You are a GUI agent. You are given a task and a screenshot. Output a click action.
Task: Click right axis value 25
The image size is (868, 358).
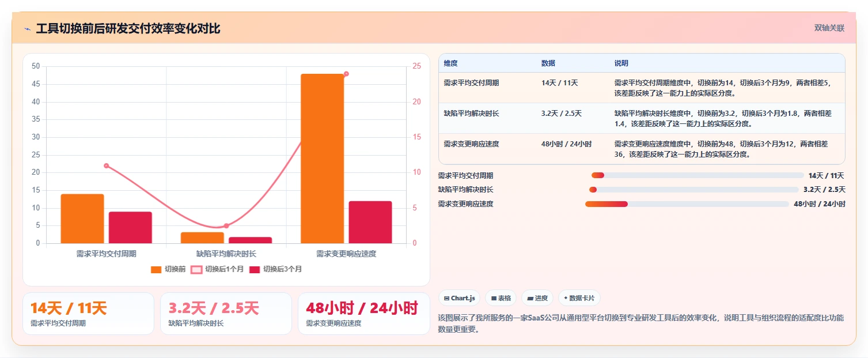[x=418, y=66]
